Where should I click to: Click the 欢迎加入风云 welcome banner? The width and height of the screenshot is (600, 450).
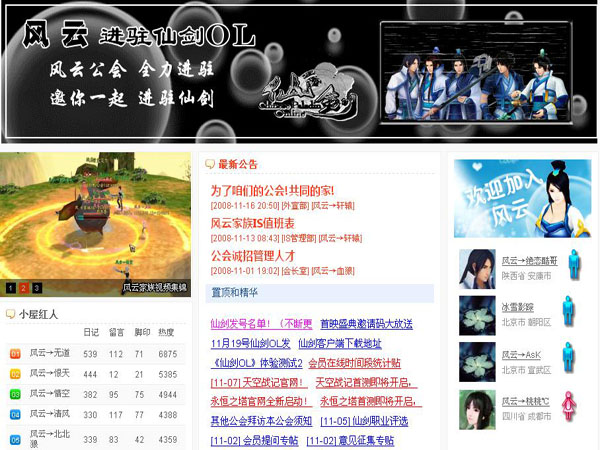pos(522,199)
